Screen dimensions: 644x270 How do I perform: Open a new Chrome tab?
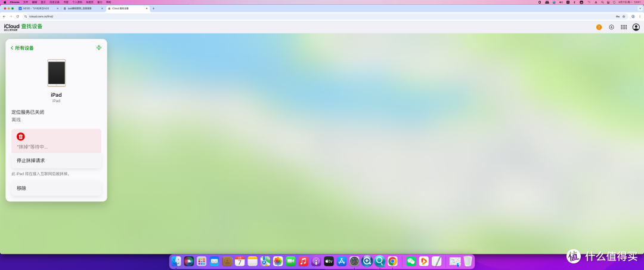click(x=154, y=8)
